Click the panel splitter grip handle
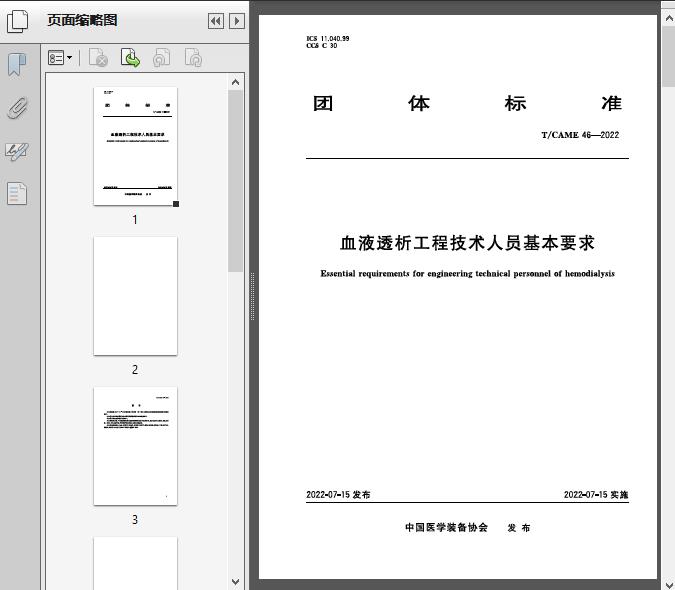The image size is (675, 590). [x=252, y=296]
